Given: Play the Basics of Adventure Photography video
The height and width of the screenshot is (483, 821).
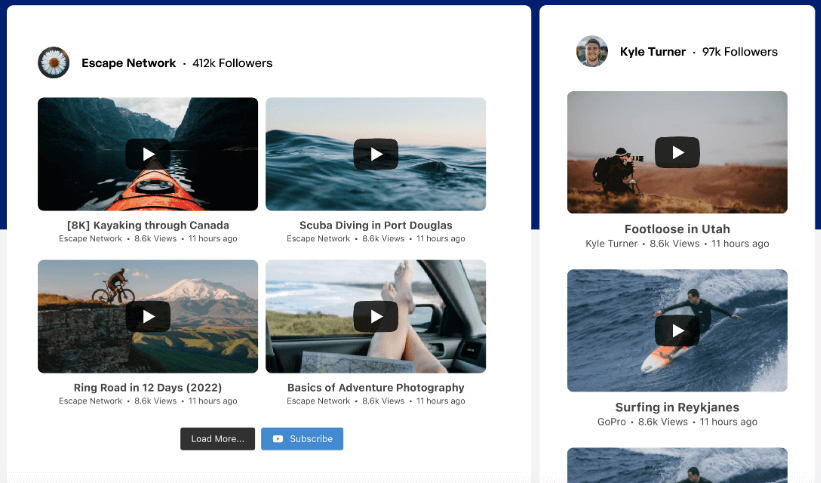Looking at the screenshot, I should 376,317.
